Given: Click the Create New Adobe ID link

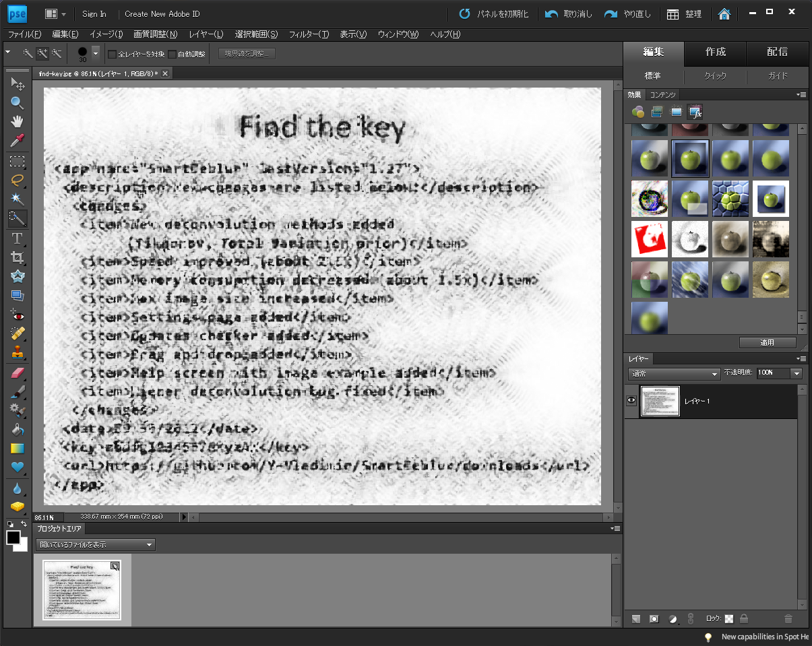Looking at the screenshot, I should coord(162,14).
